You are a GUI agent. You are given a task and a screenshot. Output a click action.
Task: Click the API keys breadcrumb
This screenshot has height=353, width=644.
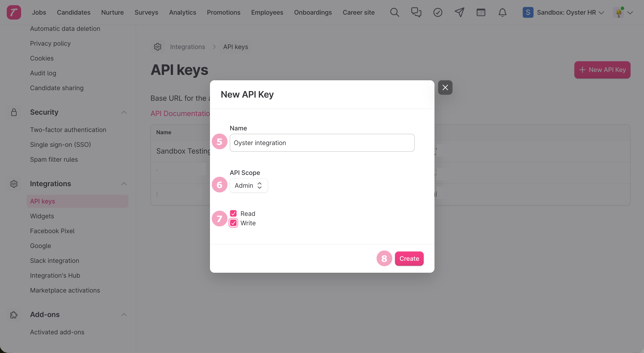[236, 47]
